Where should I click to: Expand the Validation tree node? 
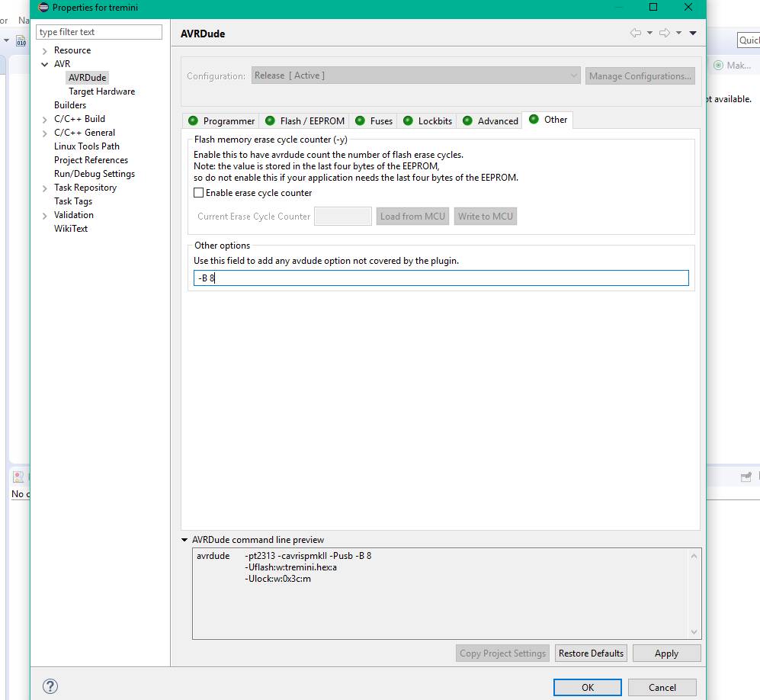point(44,216)
